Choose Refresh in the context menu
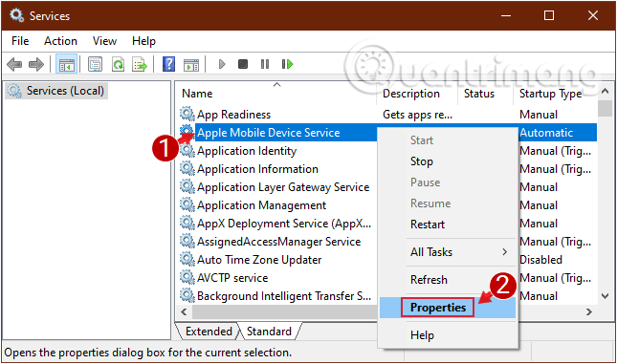The image size is (617, 364). pos(448,280)
